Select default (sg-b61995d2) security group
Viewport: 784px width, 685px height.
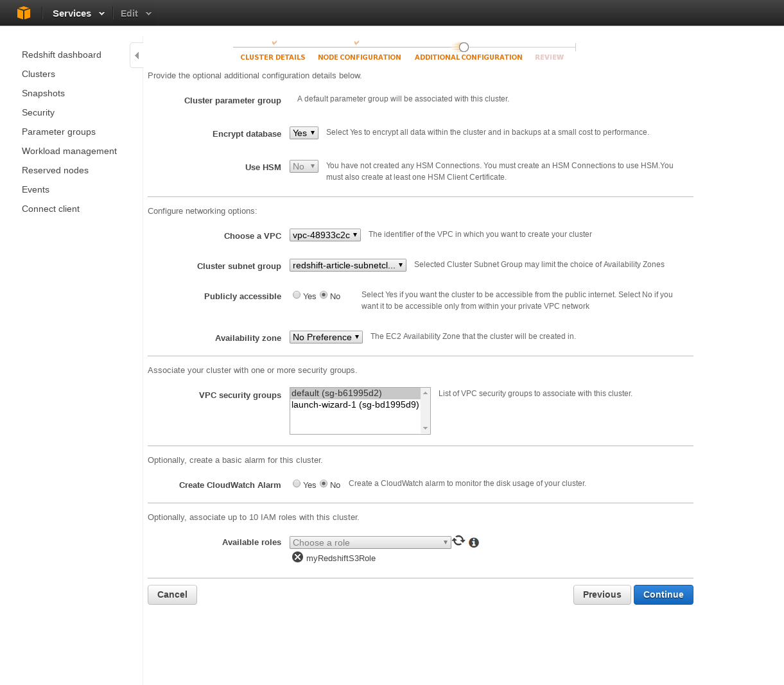pyautogui.click(x=355, y=393)
